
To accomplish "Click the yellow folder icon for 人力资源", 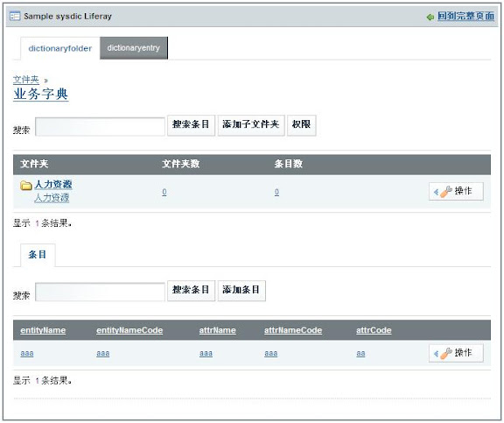I will (25, 186).
